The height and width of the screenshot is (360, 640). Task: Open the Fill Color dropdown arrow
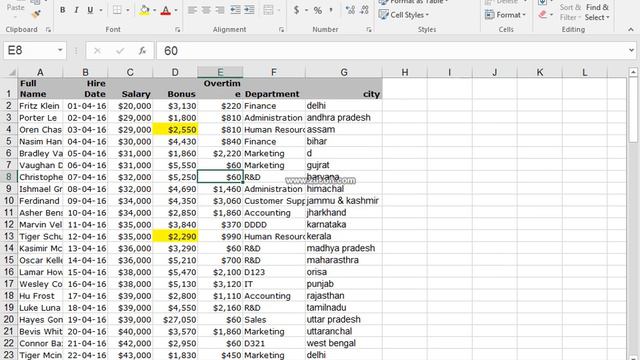coord(155,10)
